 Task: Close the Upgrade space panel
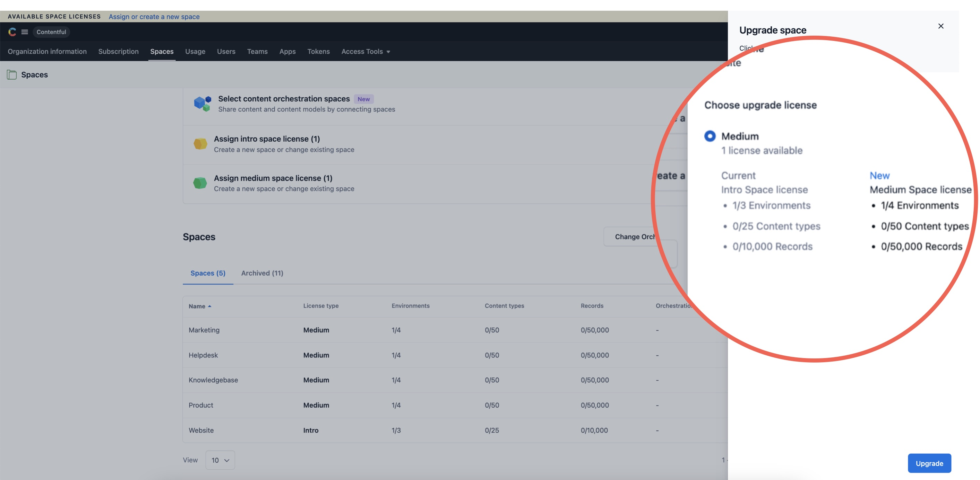coord(941,26)
